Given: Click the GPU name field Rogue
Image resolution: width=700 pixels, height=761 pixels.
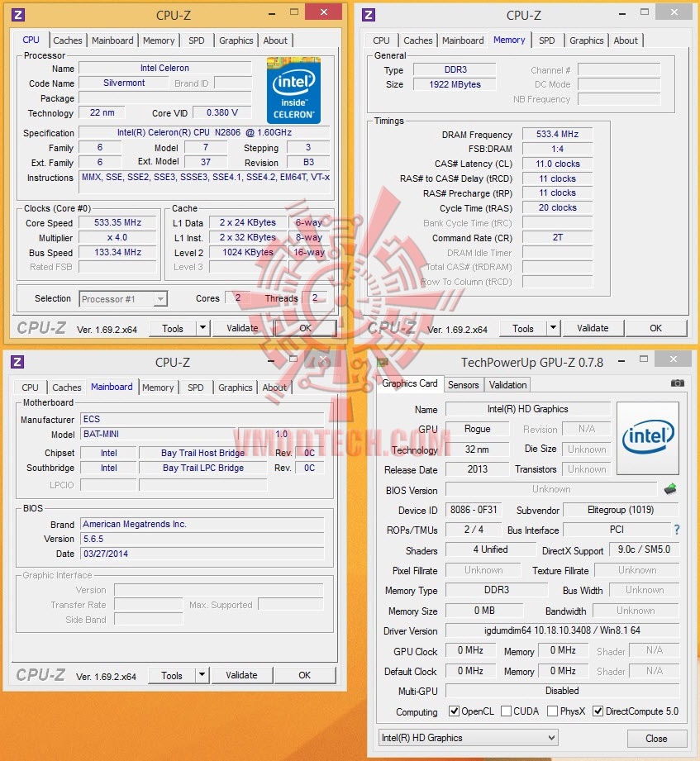Looking at the screenshot, I should (477, 429).
